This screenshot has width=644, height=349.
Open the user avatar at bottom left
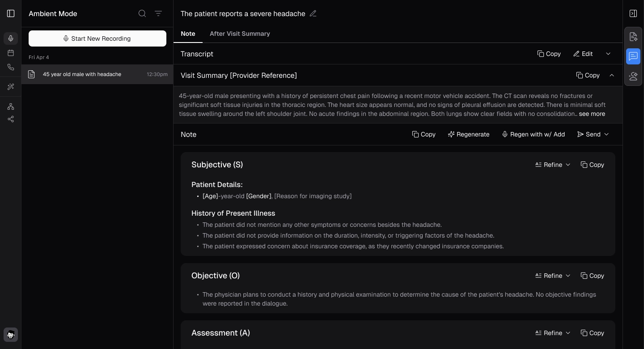11,335
